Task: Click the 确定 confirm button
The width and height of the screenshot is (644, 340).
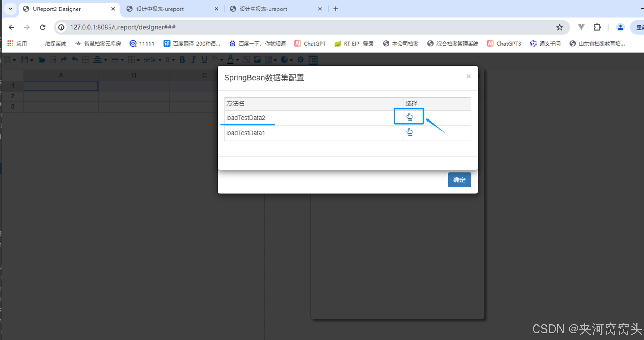Action: pyautogui.click(x=459, y=180)
